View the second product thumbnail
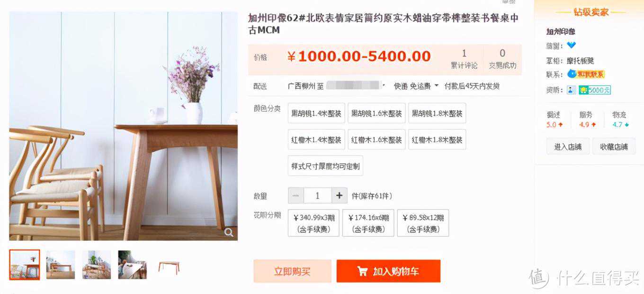This screenshot has width=644, height=294. pos(61,265)
